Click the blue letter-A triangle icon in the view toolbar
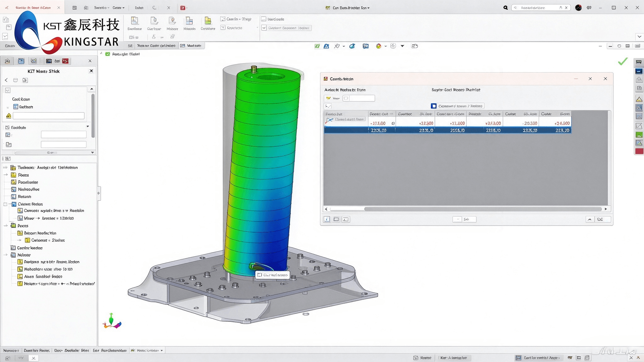This screenshot has width=644, height=362. (x=326, y=46)
